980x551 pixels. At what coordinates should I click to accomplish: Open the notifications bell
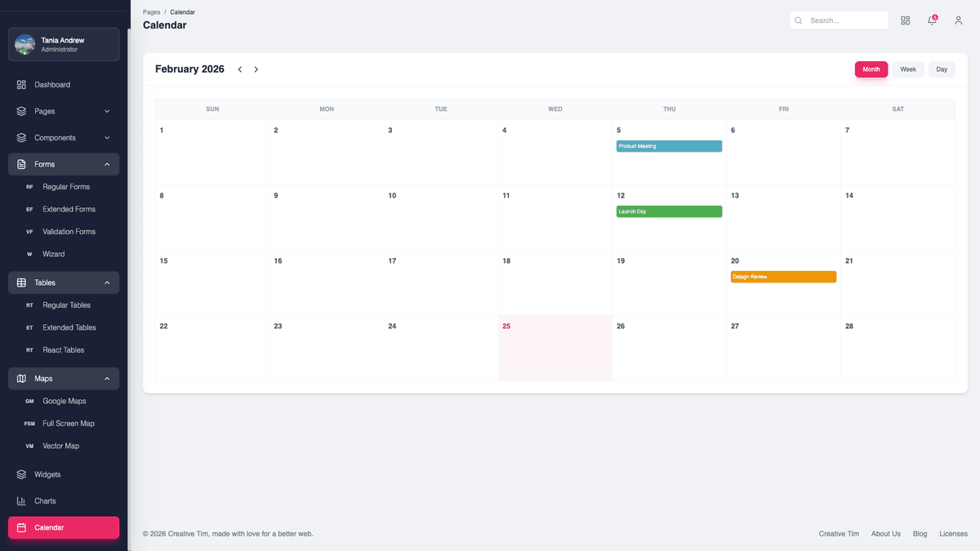[x=931, y=20]
